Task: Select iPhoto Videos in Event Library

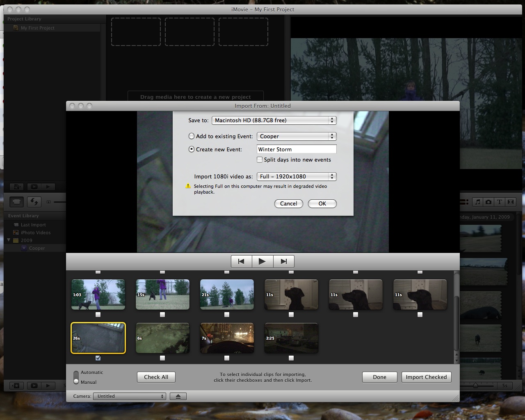Action: click(35, 233)
